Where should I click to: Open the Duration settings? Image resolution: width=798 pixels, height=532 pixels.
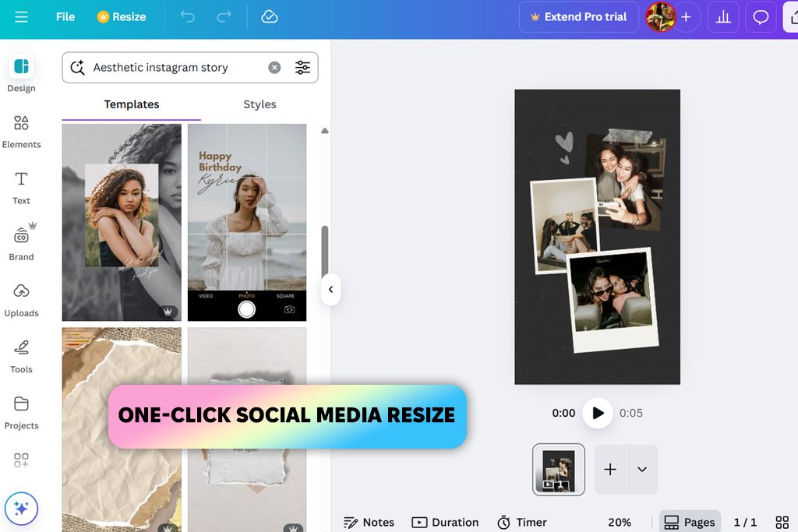445,523
